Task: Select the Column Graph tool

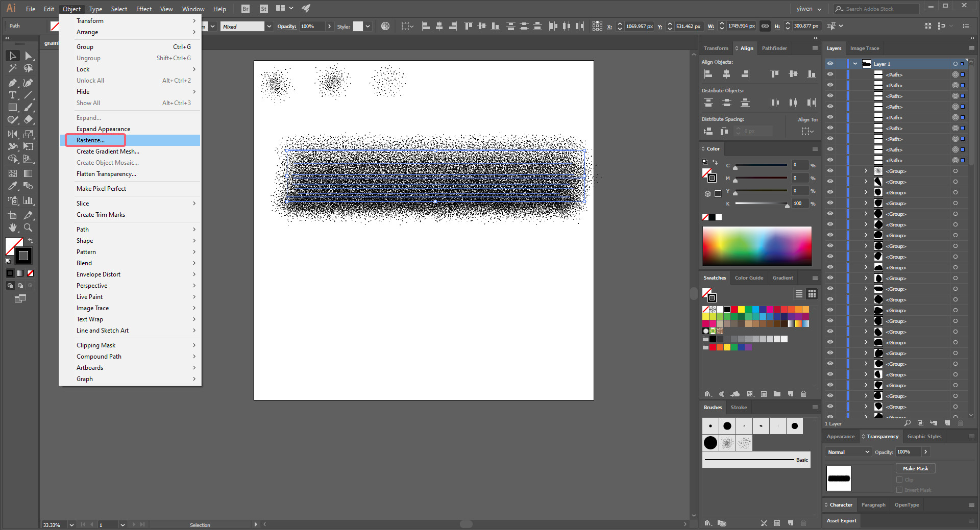Action: click(x=29, y=200)
